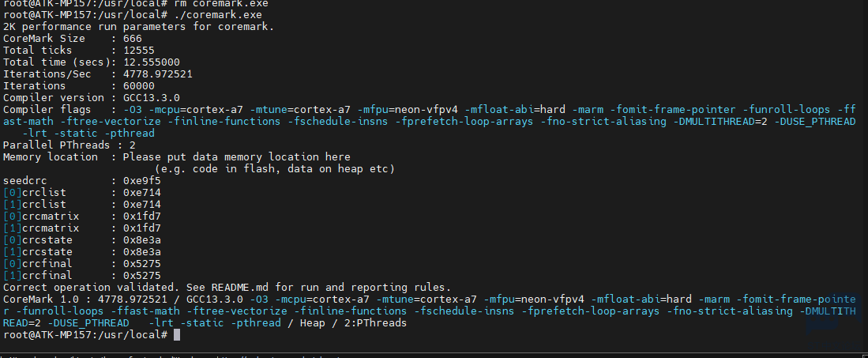Click the cursor block at the last prompt
This screenshot has height=358, width=868.
click(x=177, y=335)
